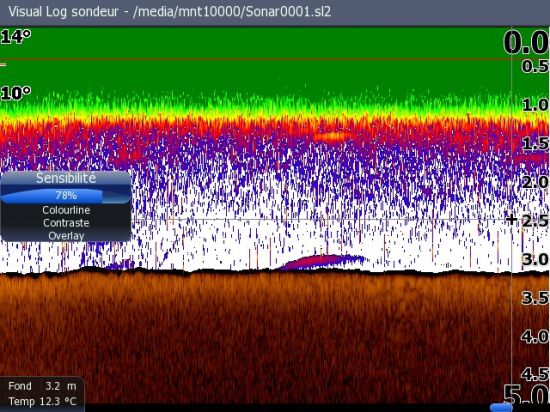The image size is (550, 412).
Task: Select the Colourline menu option
Action: tap(66, 210)
